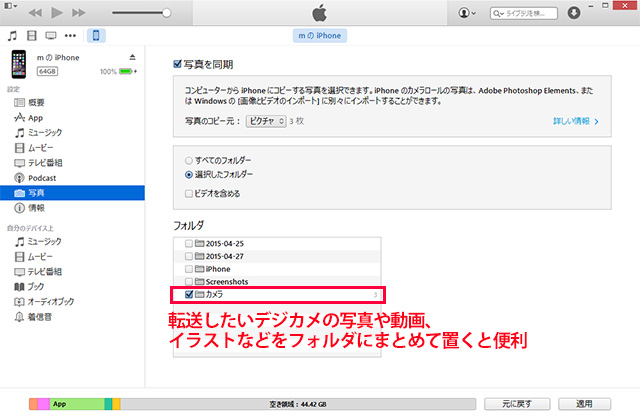This screenshot has height=420, width=640.
Task: Open the more options ellipsis icon
Action: tap(70, 36)
